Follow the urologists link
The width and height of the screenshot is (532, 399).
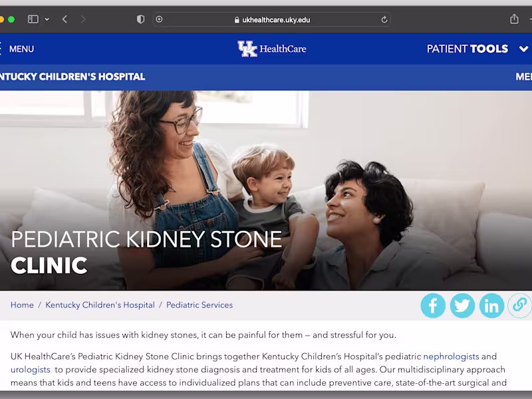pos(31,369)
